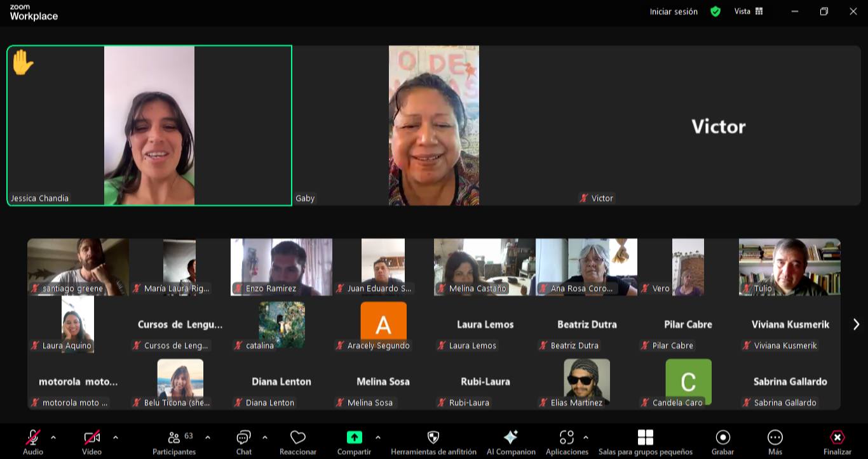Image resolution: width=868 pixels, height=459 pixels.
Task: Open the Vista layout dropdown
Action: click(749, 11)
